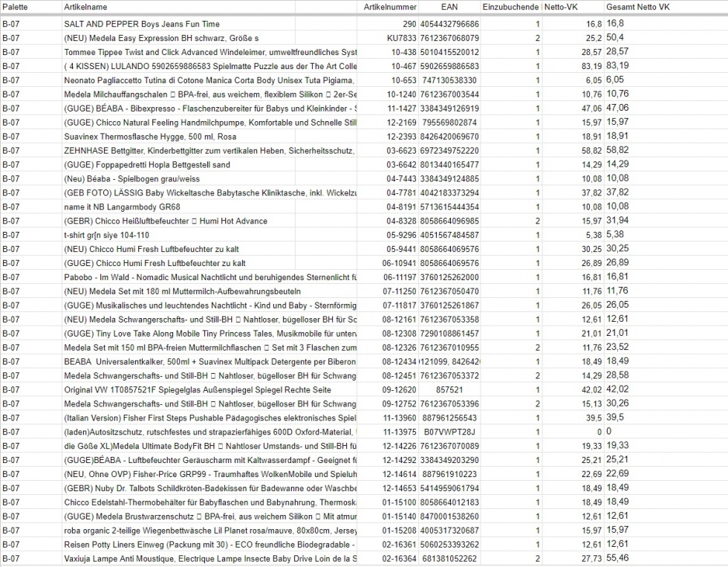Click the Medela Ultimate BodyFit BH cell
This screenshot has height=567, width=728.
[210, 446]
